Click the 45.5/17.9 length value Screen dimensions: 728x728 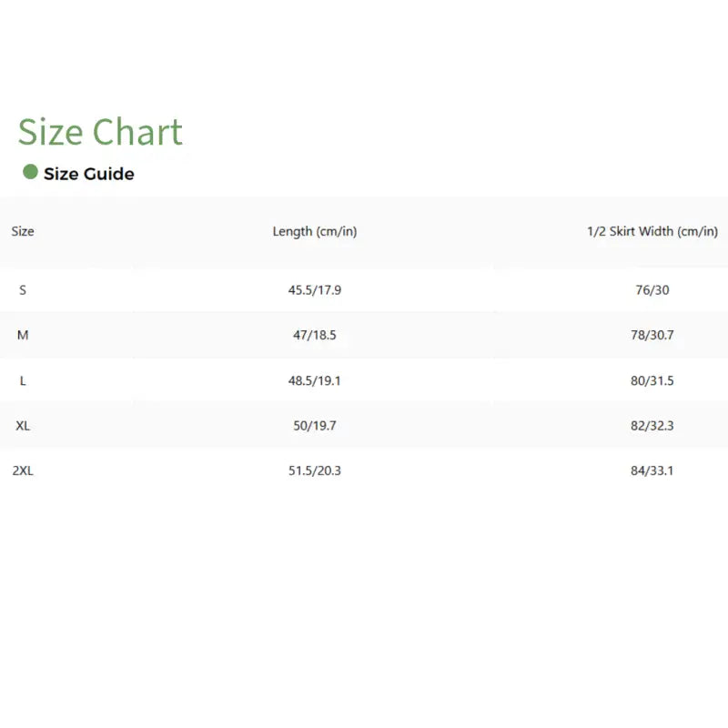[315, 290]
